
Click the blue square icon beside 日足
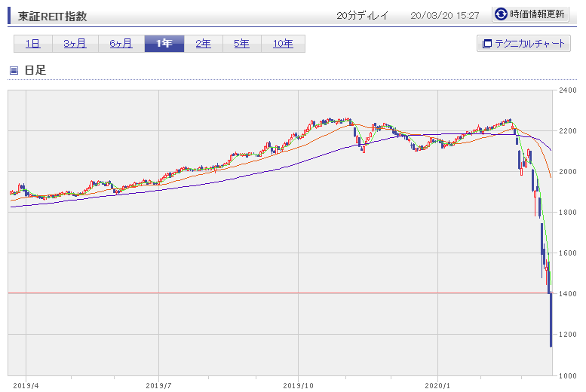coord(14,70)
